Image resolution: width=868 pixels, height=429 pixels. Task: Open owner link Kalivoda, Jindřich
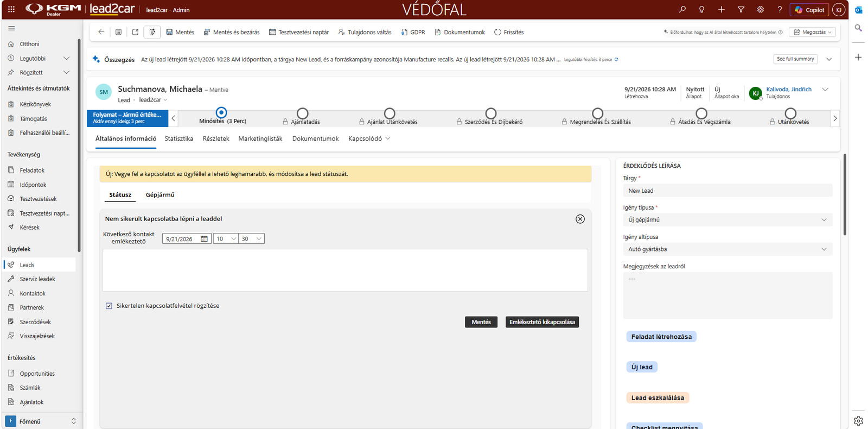tap(789, 89)
